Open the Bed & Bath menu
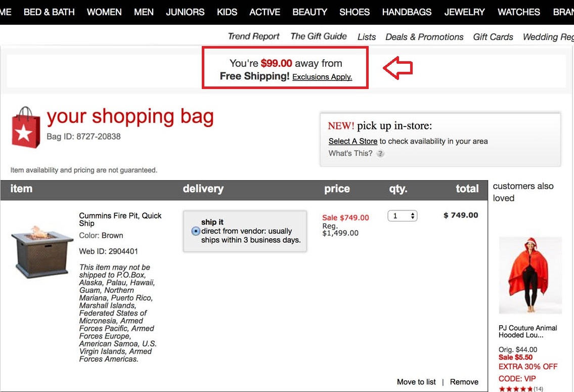Image resolution: width=574 pixels, height=392 pixels. coord(49,12)
